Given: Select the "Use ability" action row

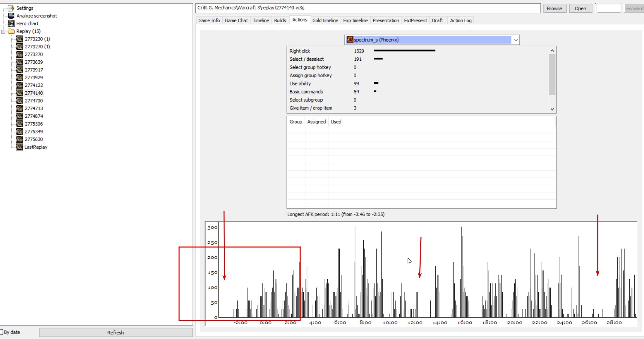Looking at the screenshot, I should pos(418,84).
